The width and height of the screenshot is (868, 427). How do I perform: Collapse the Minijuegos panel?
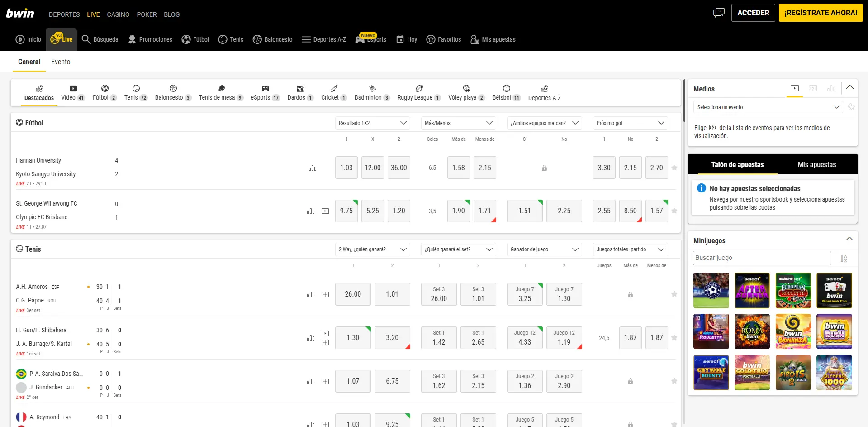(x=849, y=239)
